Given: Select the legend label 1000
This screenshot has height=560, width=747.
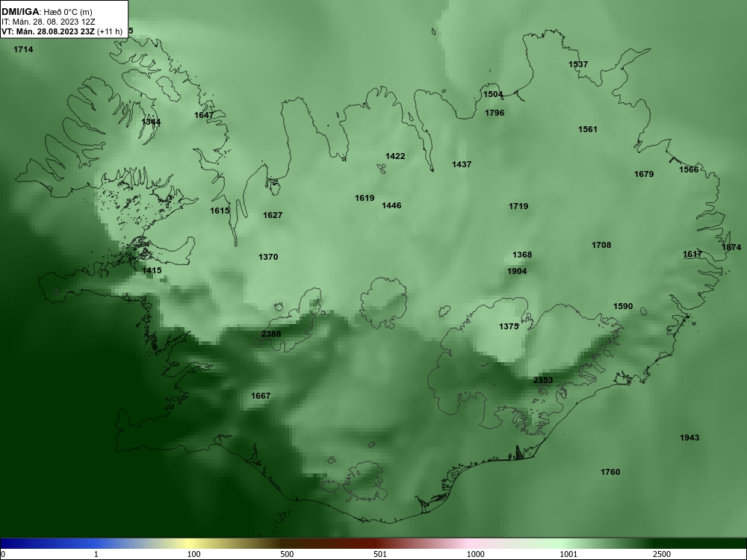Looking at the screenshot, I should pyautogui.click(x=475, y=554).
